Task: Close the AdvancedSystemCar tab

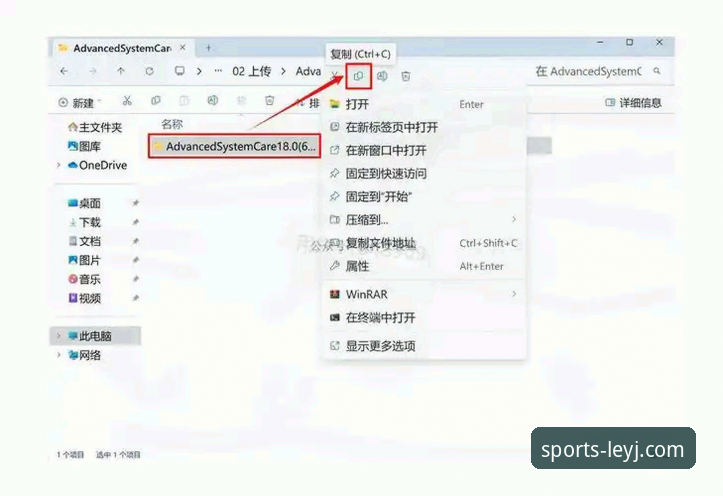Action: click(x=183, y=47)
